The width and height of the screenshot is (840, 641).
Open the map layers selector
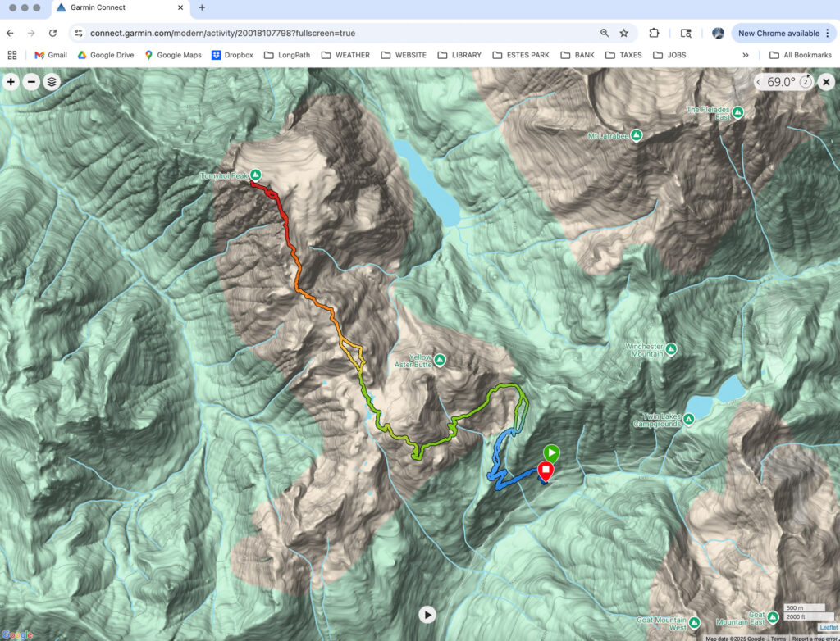[52, 82]
